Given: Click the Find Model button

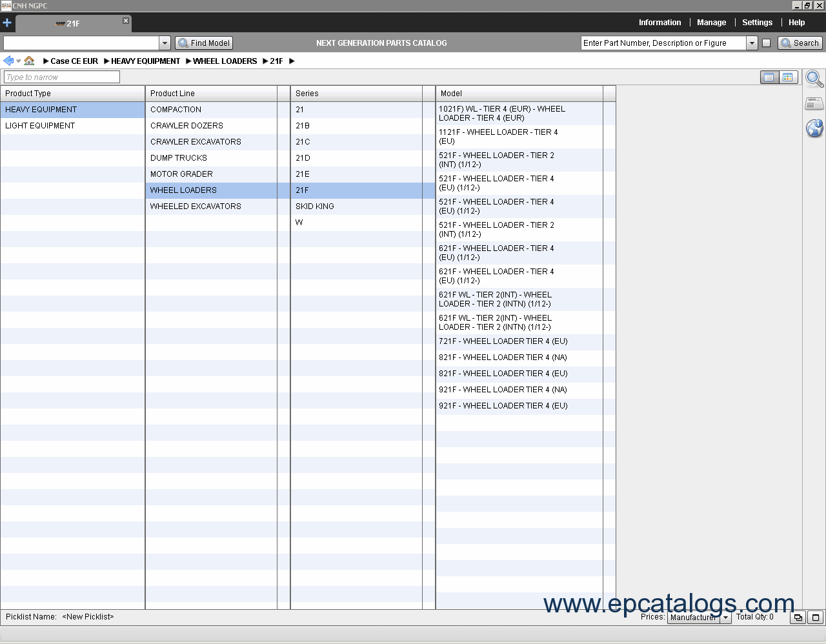Looking at the screenshot, I should click(204, 43).
